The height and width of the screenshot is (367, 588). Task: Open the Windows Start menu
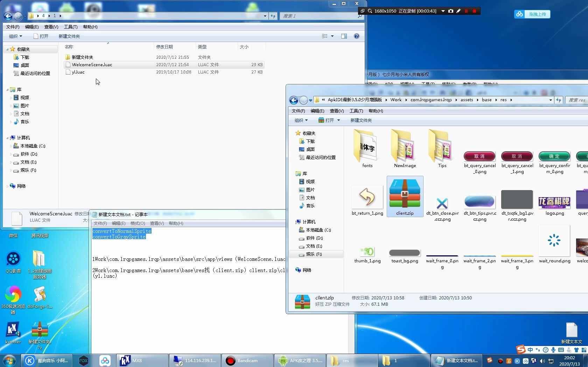point(9,360)
